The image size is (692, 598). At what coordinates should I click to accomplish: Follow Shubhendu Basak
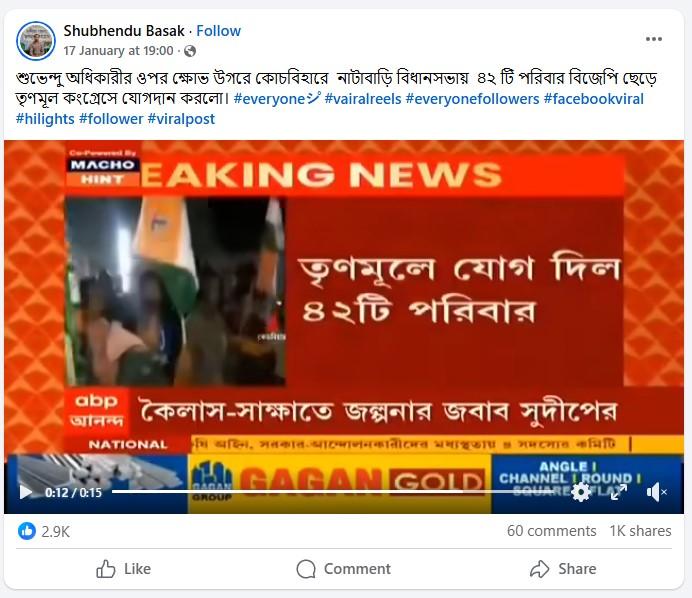point(218,31)
